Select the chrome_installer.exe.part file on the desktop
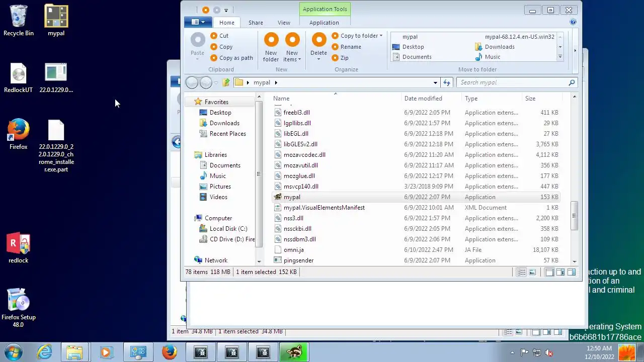Viewport: 644px width, 362px height. [x=56, y=146]
